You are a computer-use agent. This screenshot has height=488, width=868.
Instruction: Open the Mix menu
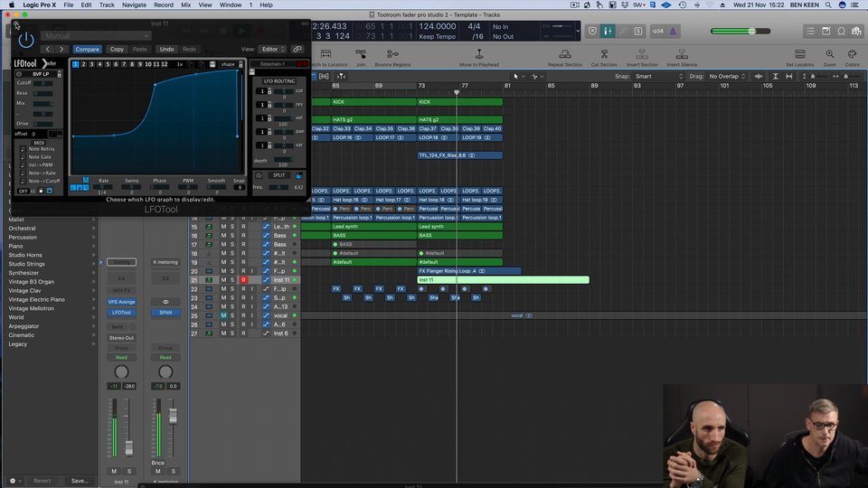click(186, 5)
